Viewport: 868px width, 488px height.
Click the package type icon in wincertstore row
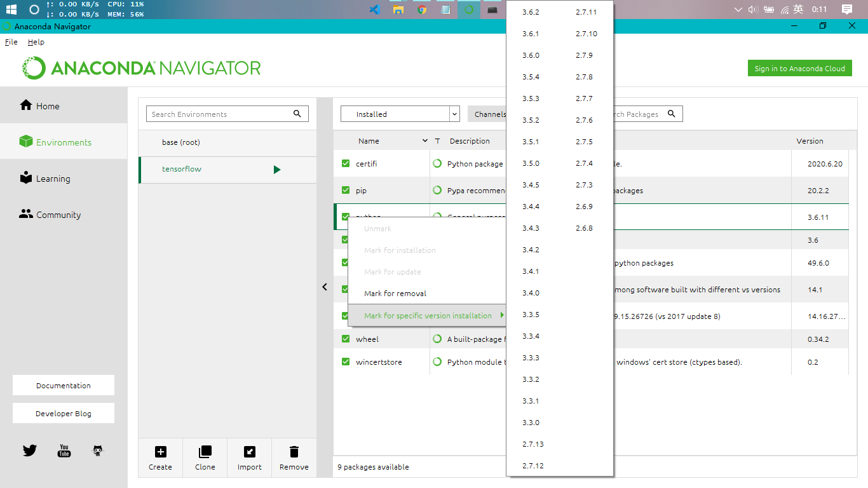pos(437,362)
